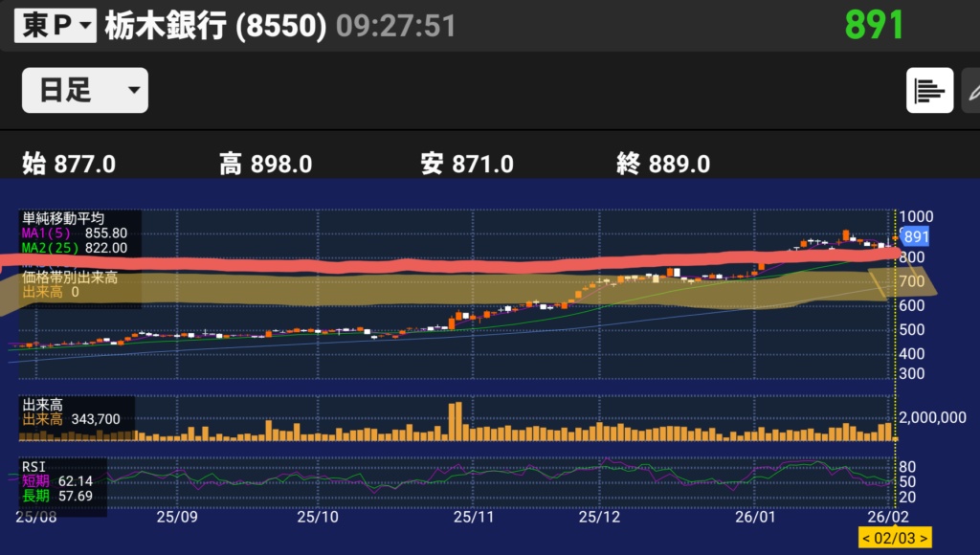Select the pencil drawing tool icon

tap(971, 91)
